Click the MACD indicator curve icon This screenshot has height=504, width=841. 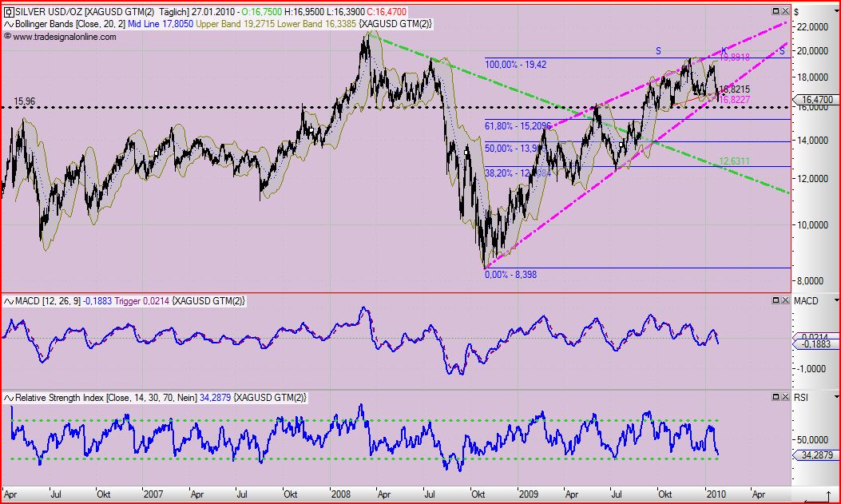(x=8, y=301)
